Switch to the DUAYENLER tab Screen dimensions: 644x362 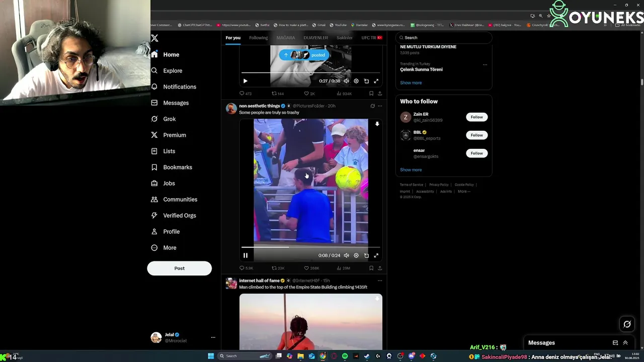[x=315, y=38]
